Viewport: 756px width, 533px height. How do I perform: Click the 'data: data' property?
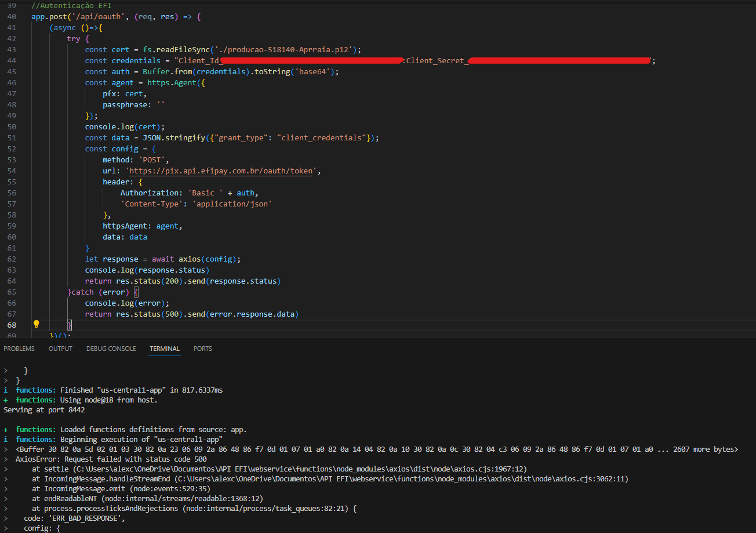pyautogui.click(x=125, y=237)
